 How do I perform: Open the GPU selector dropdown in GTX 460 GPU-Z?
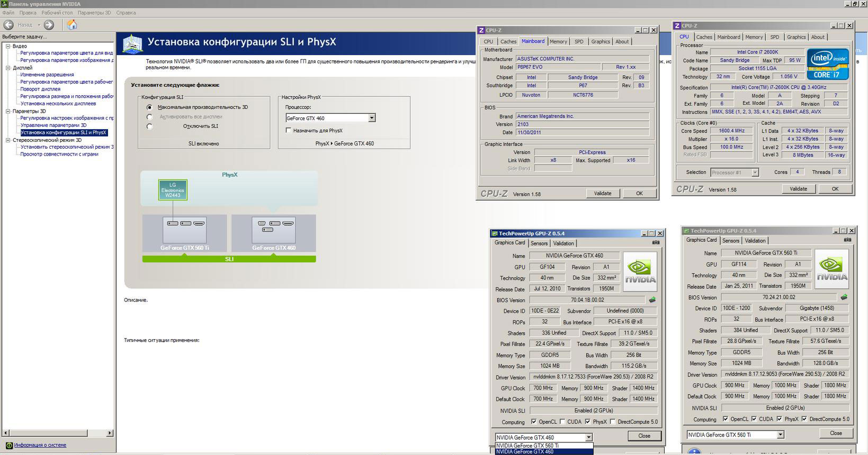588,438
